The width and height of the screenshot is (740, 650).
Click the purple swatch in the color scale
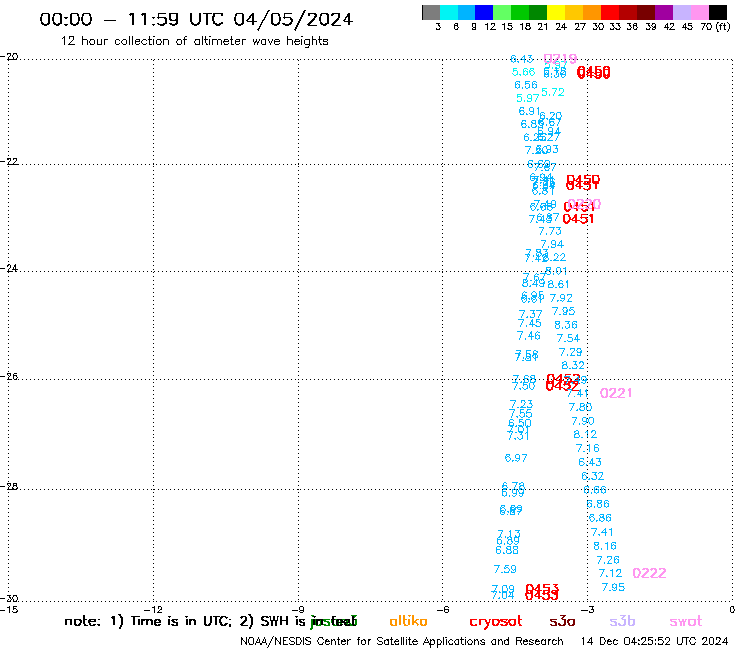663,12
